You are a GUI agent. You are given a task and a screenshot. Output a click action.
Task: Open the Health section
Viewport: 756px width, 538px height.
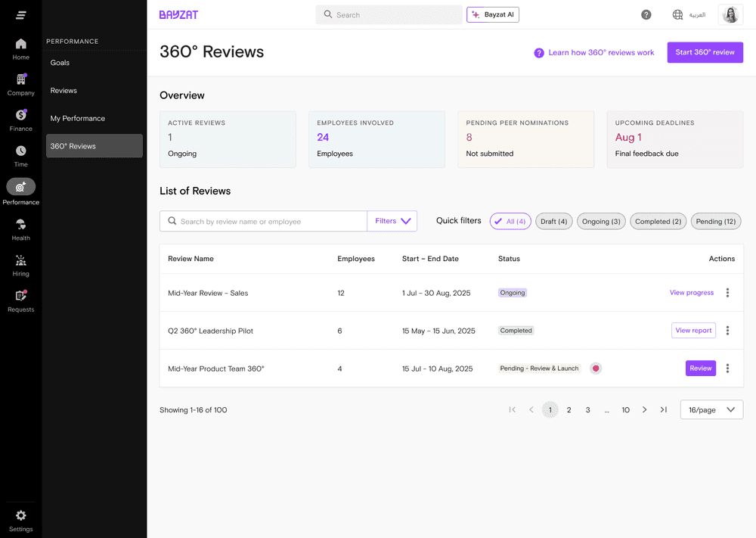pyautogui.click(x=20, y=228)
